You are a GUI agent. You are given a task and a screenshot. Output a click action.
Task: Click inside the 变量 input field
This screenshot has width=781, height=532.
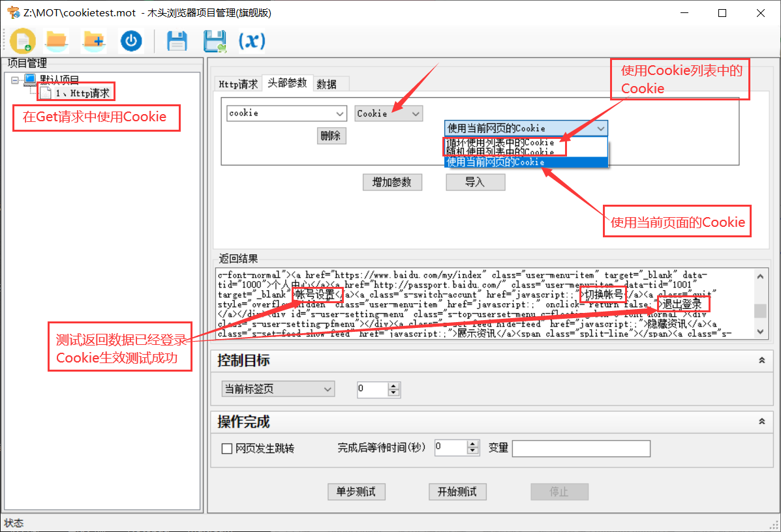pyautogui.click(x=581, y=449)
